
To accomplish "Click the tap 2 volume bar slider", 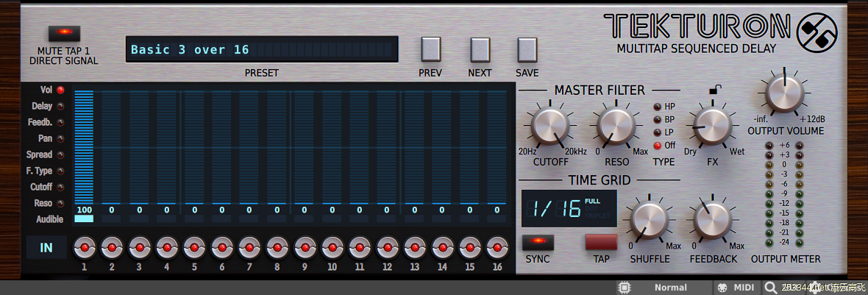I will point(111,147).
